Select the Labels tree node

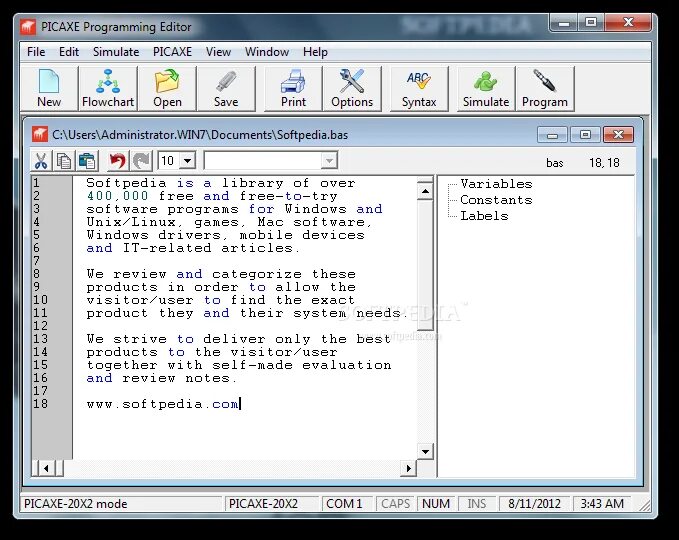[x=484, y=216]
